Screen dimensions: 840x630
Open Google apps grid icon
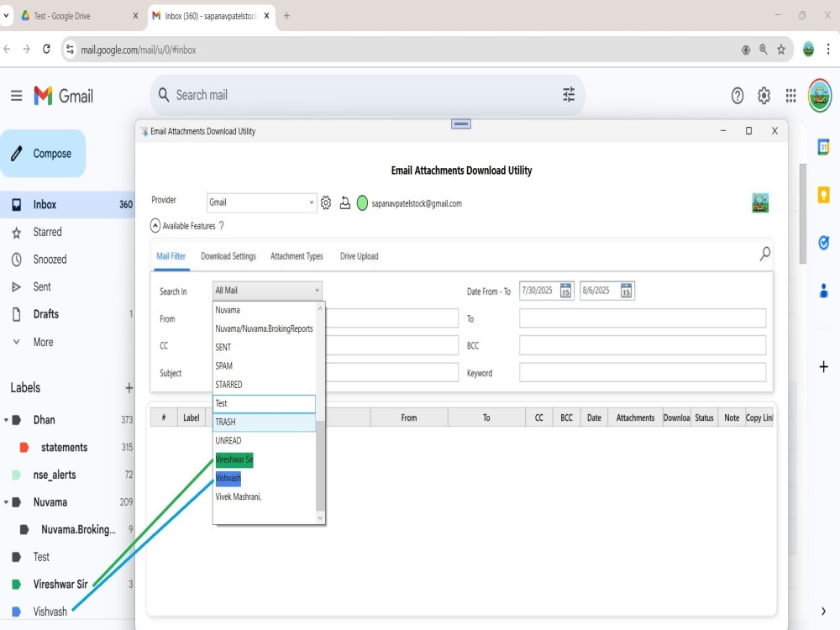pos(790,96)
